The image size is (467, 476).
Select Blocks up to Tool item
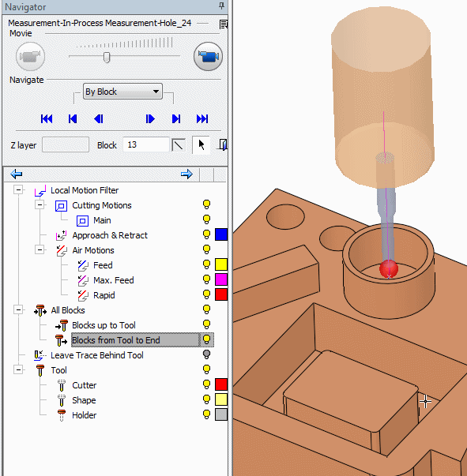(104, 325)
